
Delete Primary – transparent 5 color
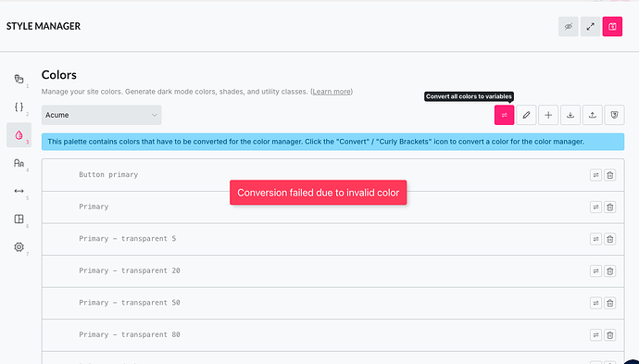click(609, 239)
